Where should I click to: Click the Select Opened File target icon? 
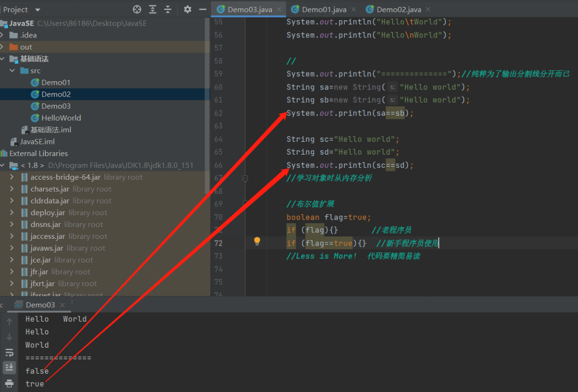tap(137, 9)
